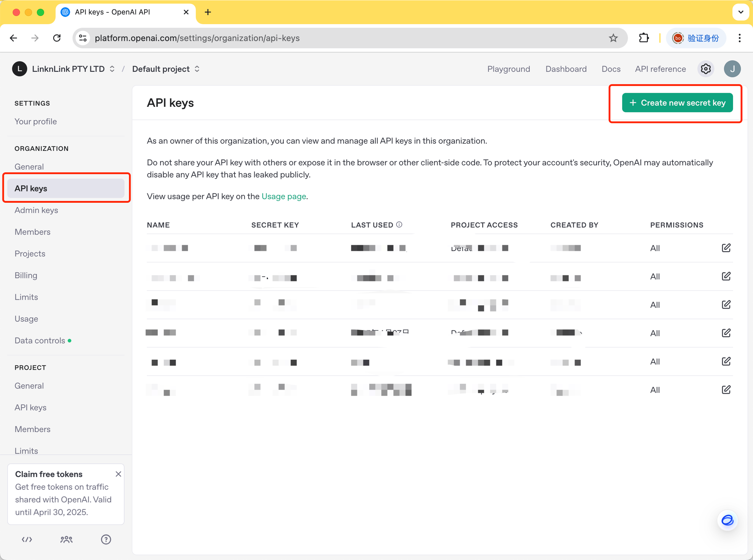Viewport: 753px width, 560px height.
Task: Open the blue chat assistant bubble
Action: point(727,520)
